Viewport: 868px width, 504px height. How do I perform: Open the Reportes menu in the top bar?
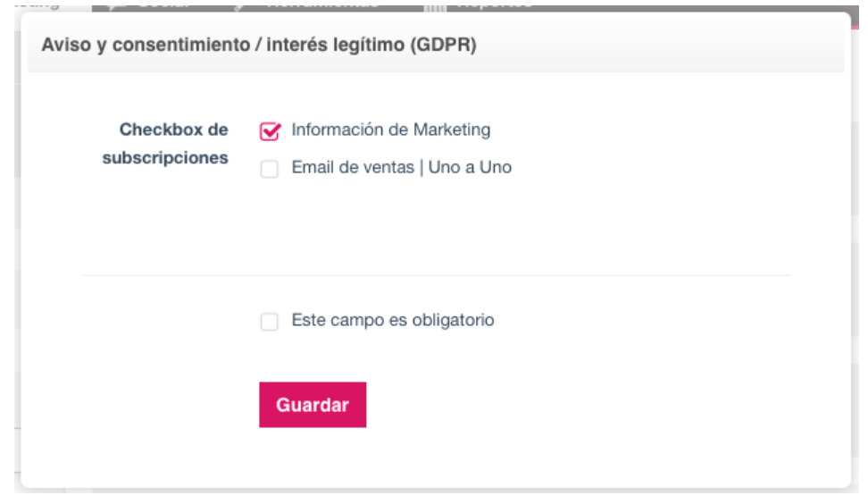pos(496,4)
